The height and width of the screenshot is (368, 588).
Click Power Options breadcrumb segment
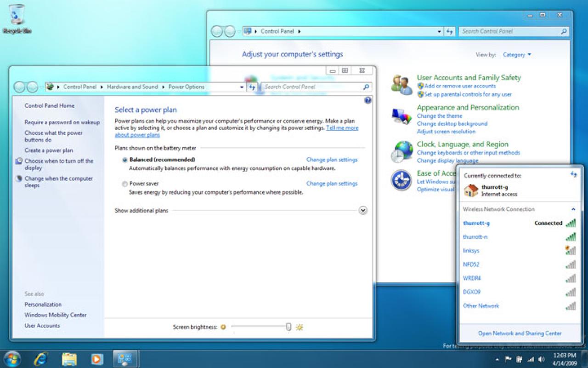click(186, 87)
